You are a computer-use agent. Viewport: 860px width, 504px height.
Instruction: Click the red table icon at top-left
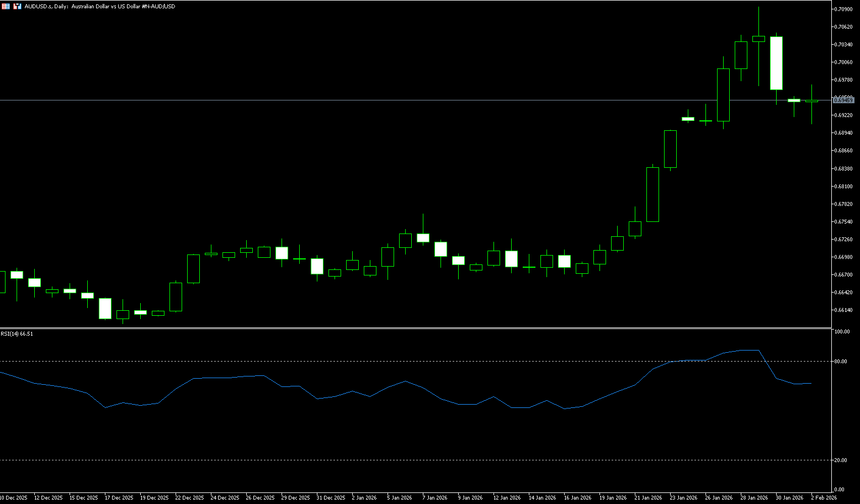point(6,6)
